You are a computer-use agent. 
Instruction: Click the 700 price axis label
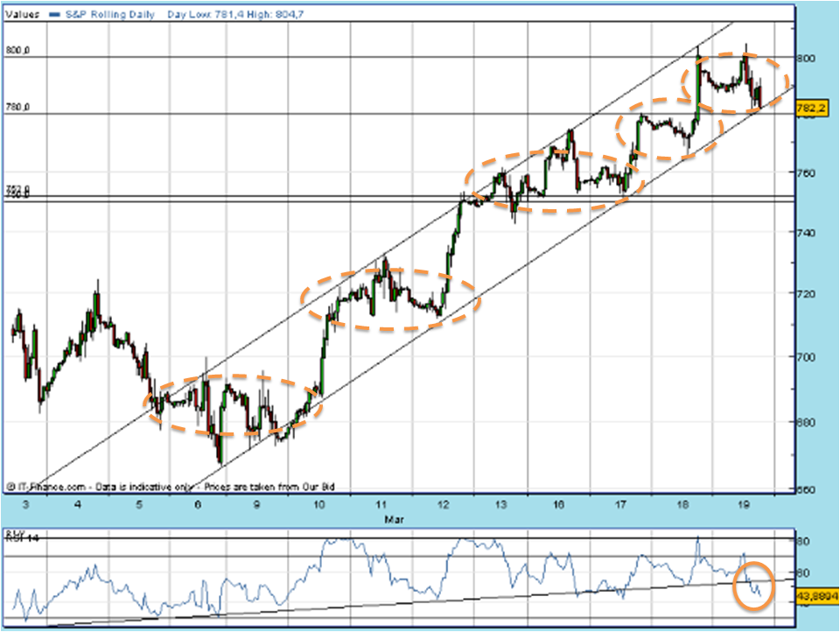[806, 357]
